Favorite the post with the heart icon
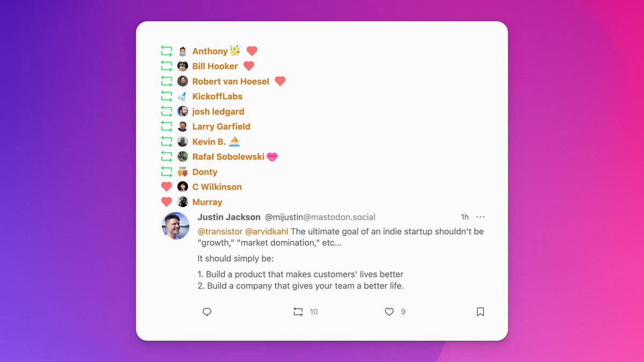The height and width of the screenshot is (362, 644). pos(390,312)
